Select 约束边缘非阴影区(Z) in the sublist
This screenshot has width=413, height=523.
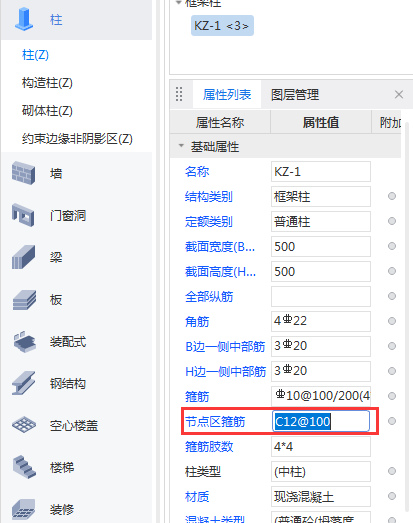(77, 138)
